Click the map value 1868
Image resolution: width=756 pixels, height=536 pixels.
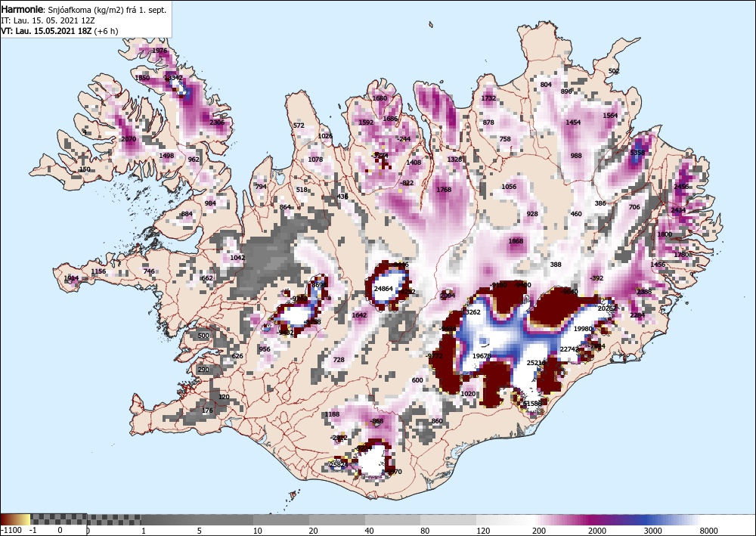coord(516,241)
